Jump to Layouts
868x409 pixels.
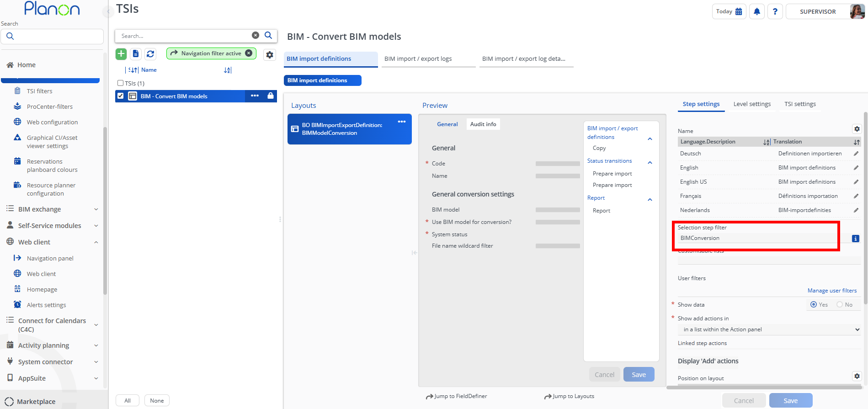[569, 396]
